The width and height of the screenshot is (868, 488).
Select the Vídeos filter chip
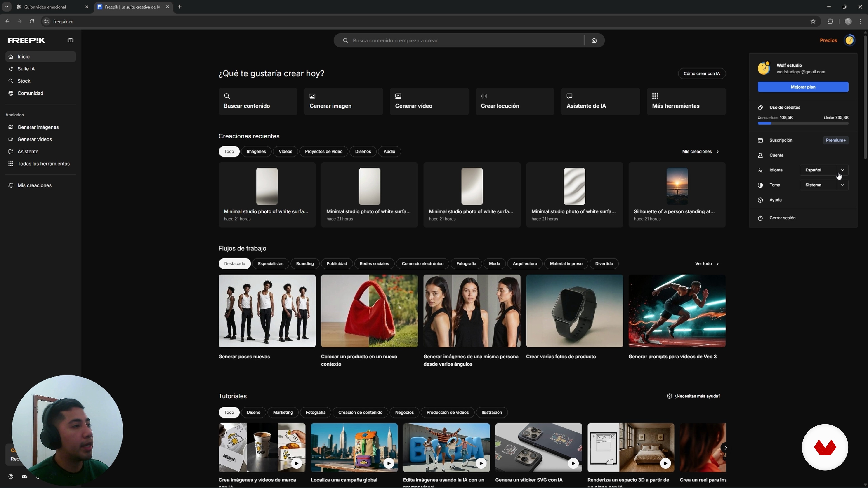pos(285,151)
